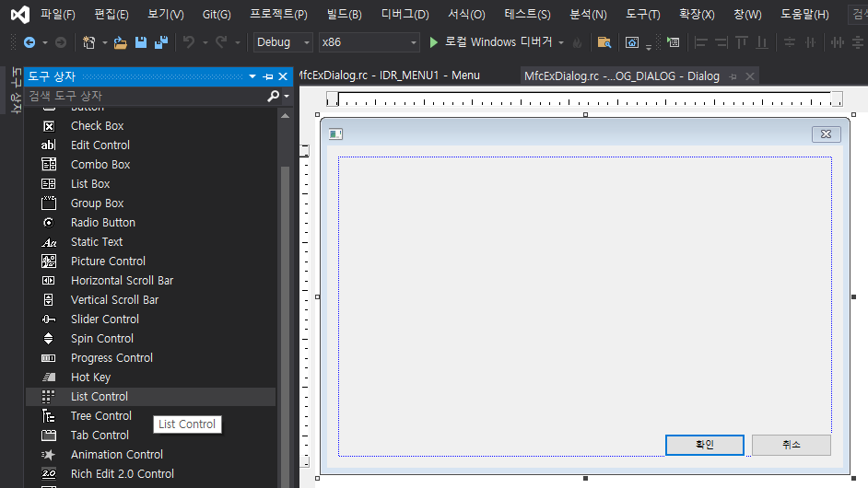
Task: Open the 디버그(D) menu
Action: 405,15
